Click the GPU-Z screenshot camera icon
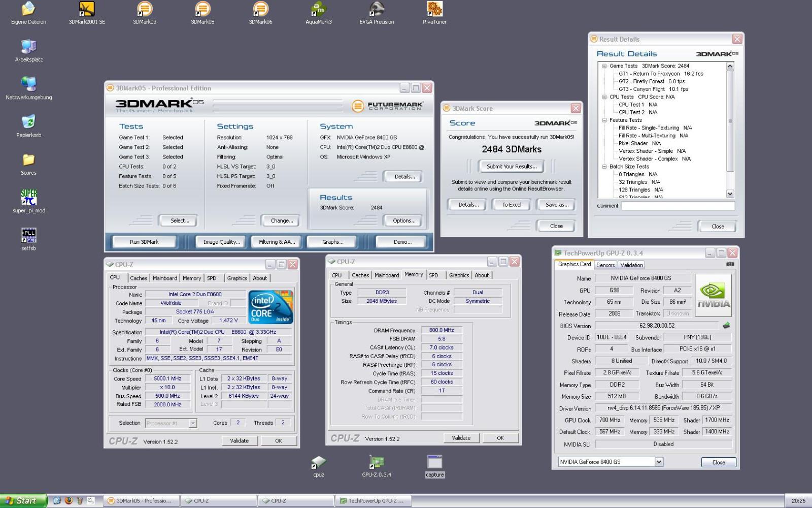 point(730,264)
